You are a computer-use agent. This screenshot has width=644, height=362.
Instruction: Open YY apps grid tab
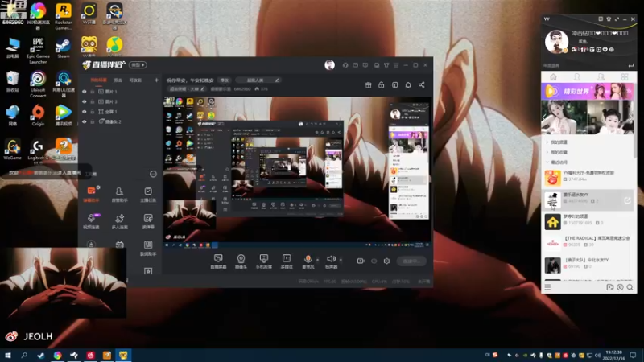tap(625, 76)
